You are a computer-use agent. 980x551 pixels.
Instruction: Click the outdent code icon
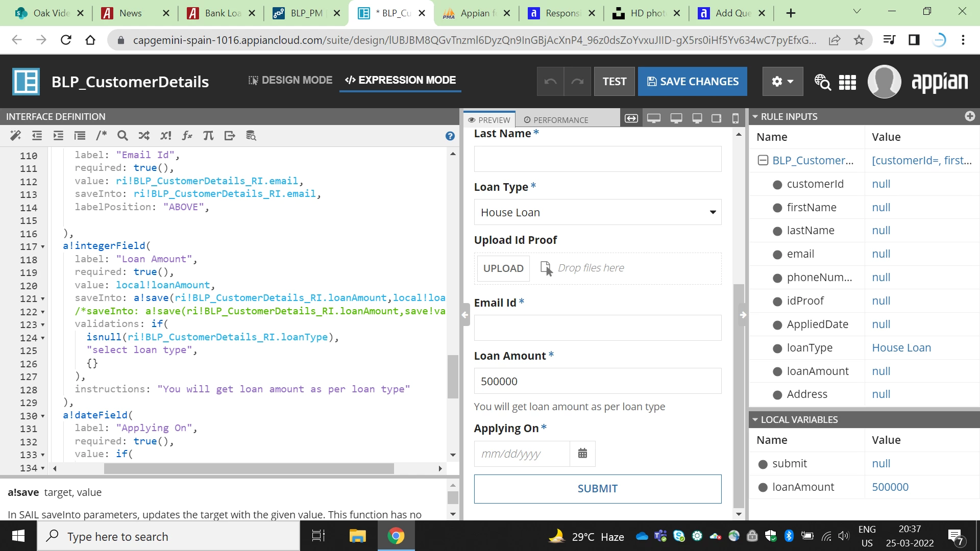(x=37, y=136)
